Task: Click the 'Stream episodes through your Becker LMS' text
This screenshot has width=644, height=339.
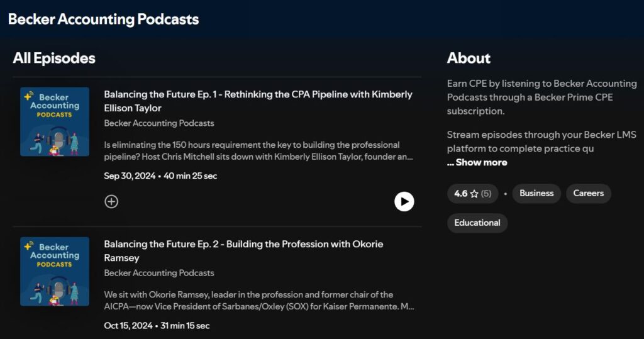Action: pyautogui.click(x=541, y=142)
